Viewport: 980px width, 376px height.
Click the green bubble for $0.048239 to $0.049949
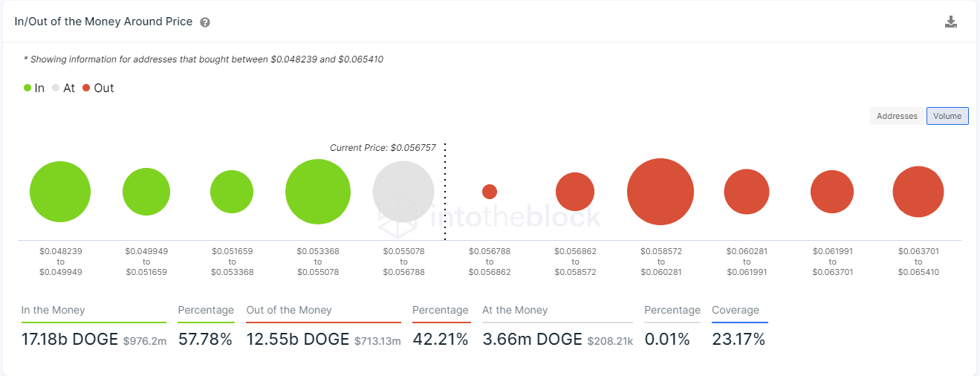click(60, 192)
